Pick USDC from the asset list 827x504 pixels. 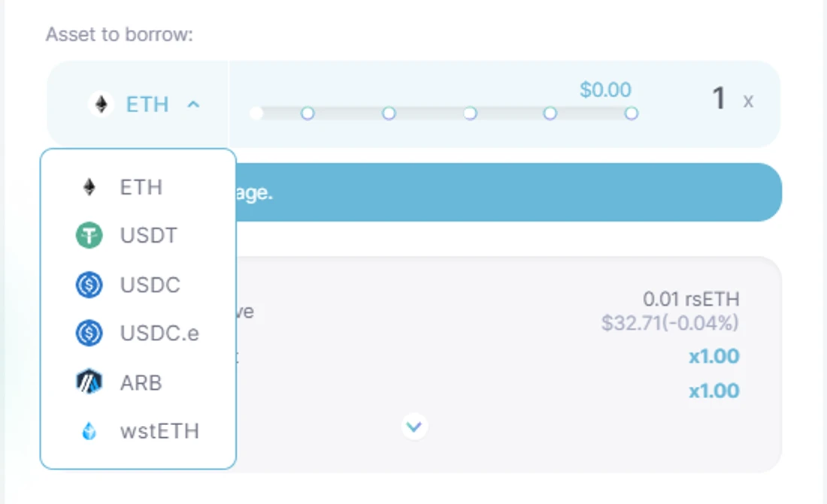138,285
